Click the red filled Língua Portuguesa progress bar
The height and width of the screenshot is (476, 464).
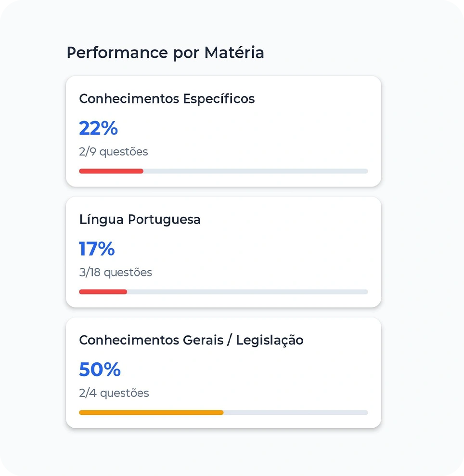[x=103, y=291]
